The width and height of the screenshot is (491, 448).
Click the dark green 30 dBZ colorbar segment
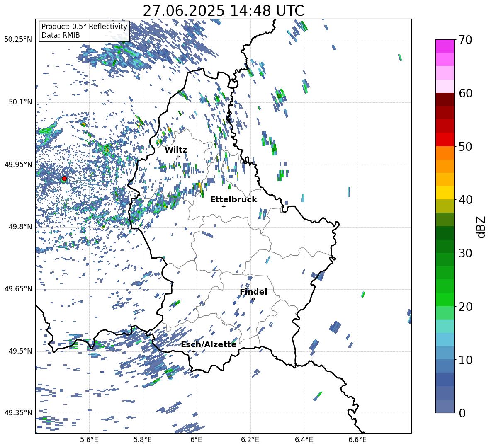[445, 246]
